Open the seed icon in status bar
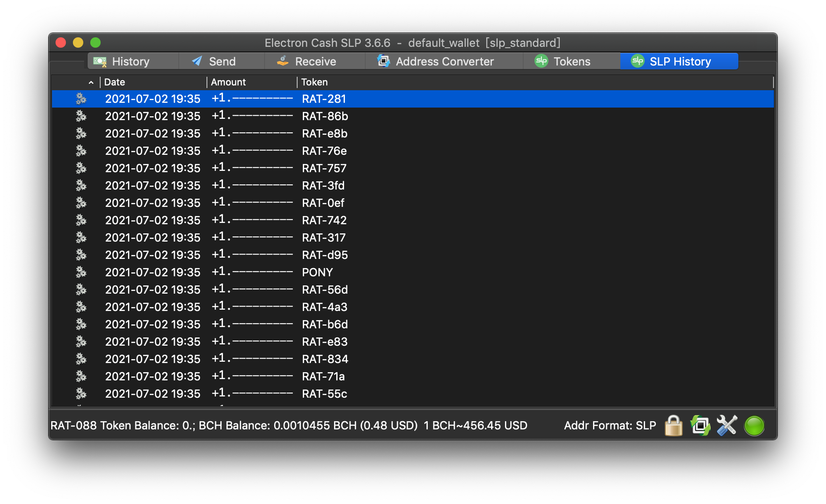The image size is (826, 504). coord(700,425)
